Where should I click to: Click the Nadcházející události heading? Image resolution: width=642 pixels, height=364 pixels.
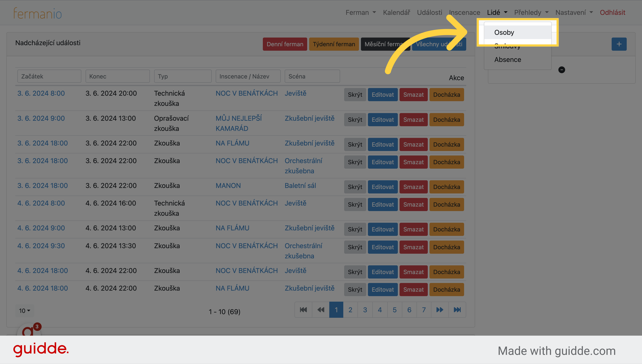click(48, 43)
